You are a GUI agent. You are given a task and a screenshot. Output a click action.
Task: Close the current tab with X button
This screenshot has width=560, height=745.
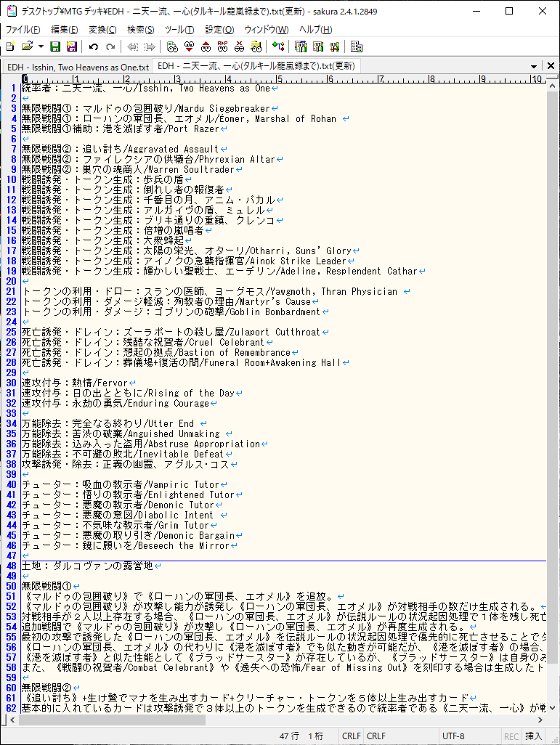point(551,65)
